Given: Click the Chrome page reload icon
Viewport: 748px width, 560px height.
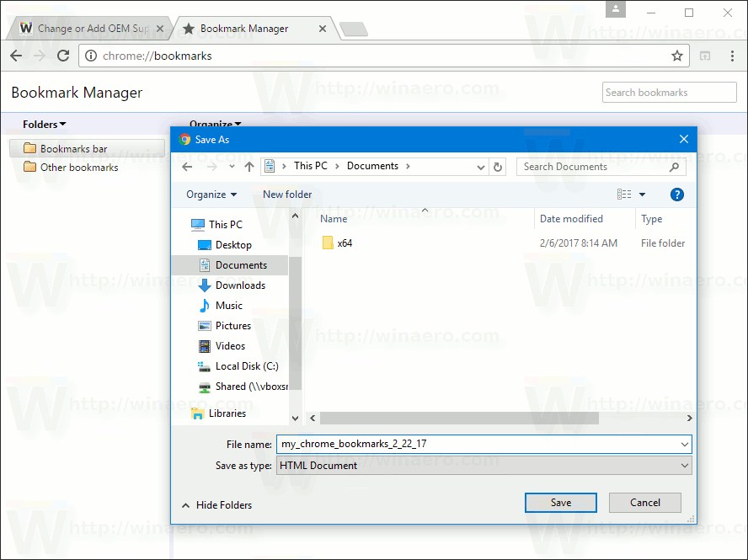Looking at the screenshot, I should (x=62, y=56).
